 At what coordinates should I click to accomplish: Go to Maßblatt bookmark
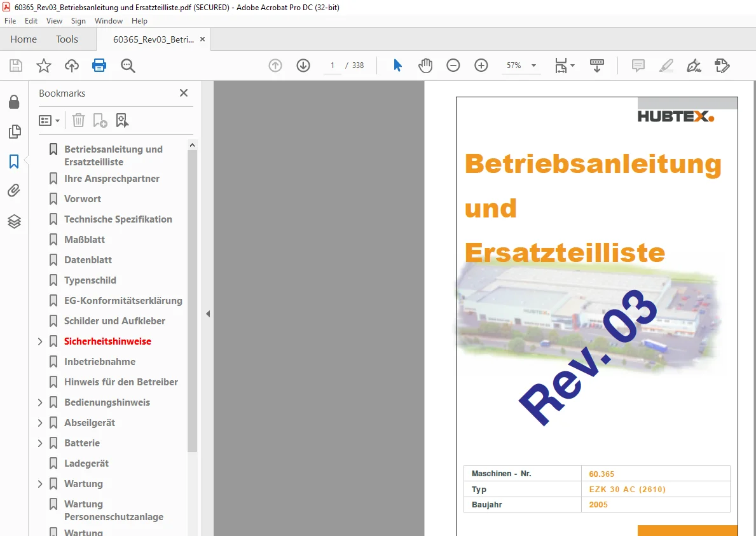tap(85, 240)
